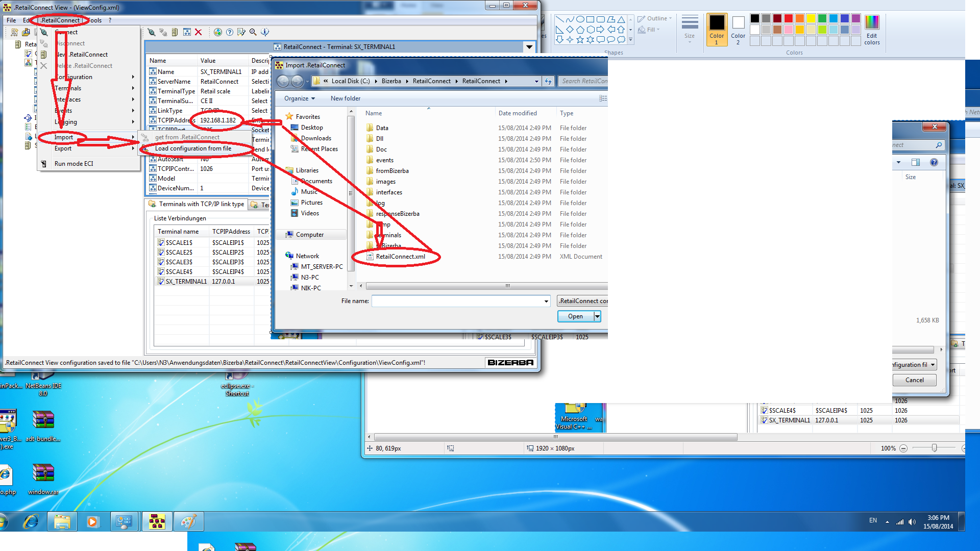
Task: Click the red X delete icon in toolbar
Action: point(199,32)
